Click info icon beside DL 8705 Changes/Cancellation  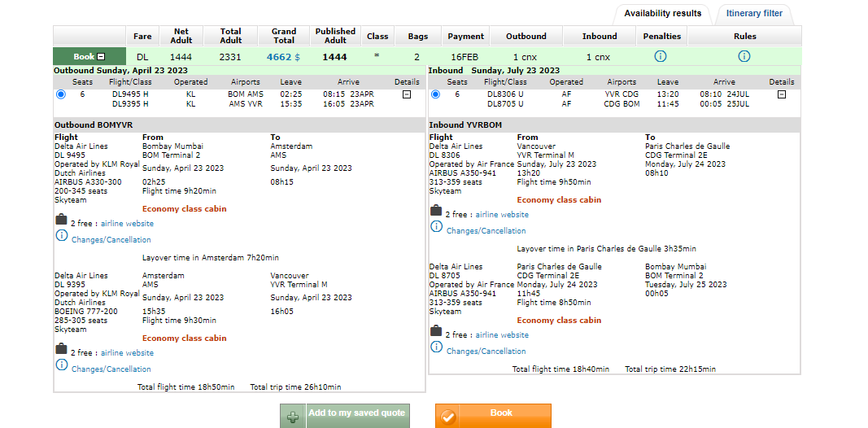(x=436, y=347)
